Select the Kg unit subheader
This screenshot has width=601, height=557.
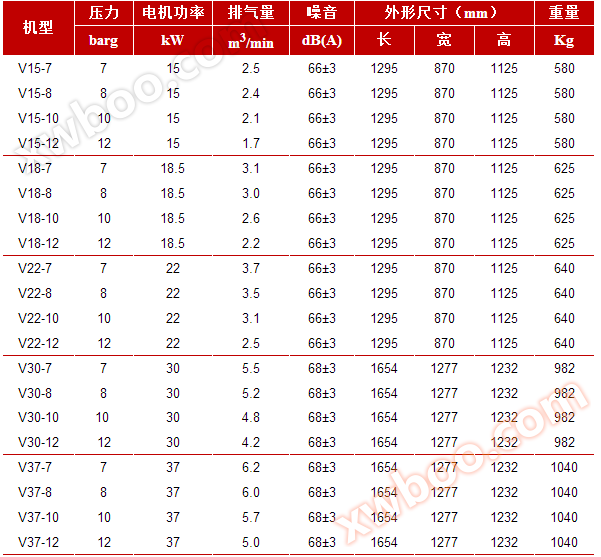point(564,41)
